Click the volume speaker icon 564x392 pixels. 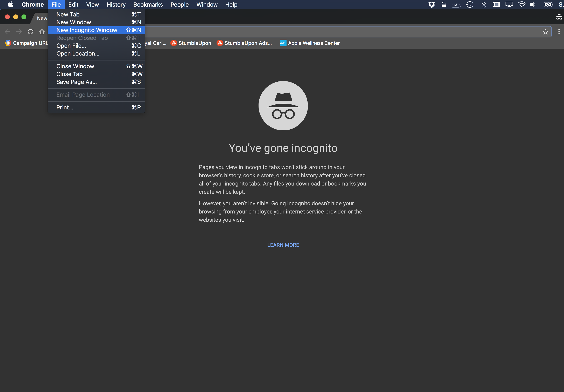pyautogui.click(x=533, y=4)
